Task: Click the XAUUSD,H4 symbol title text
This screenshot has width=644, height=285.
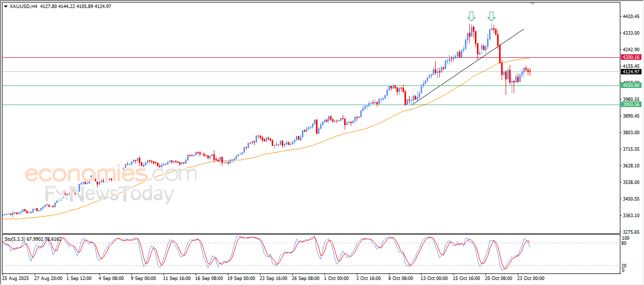Action: [x=23, y=7]
